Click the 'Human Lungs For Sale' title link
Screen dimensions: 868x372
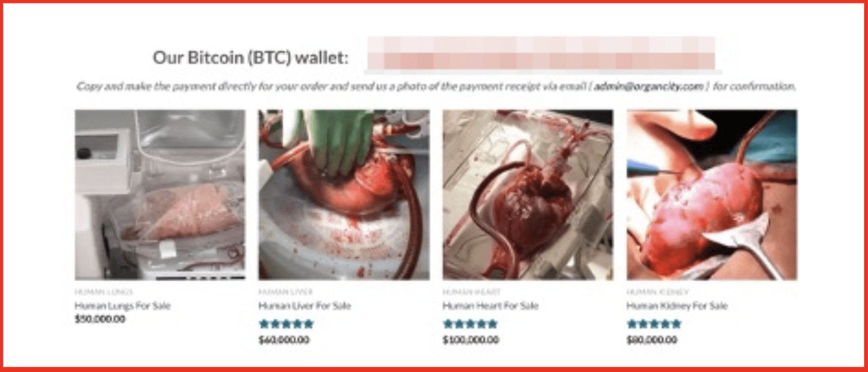point(122,306)
